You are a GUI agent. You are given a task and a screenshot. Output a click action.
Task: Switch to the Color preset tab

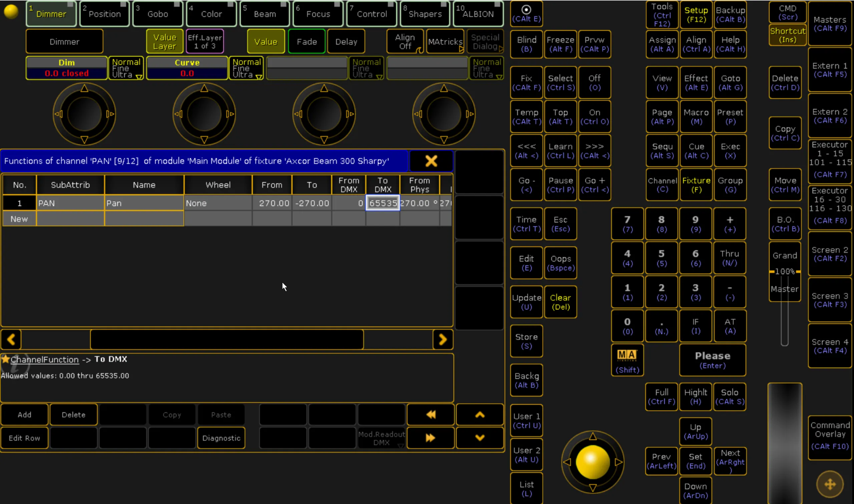click(x=211, y=14)
